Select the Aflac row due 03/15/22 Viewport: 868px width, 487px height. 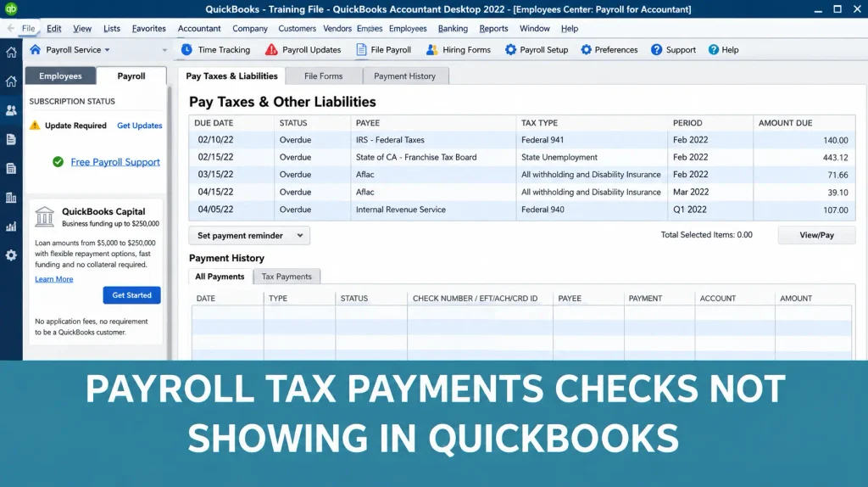click(522, 175)
